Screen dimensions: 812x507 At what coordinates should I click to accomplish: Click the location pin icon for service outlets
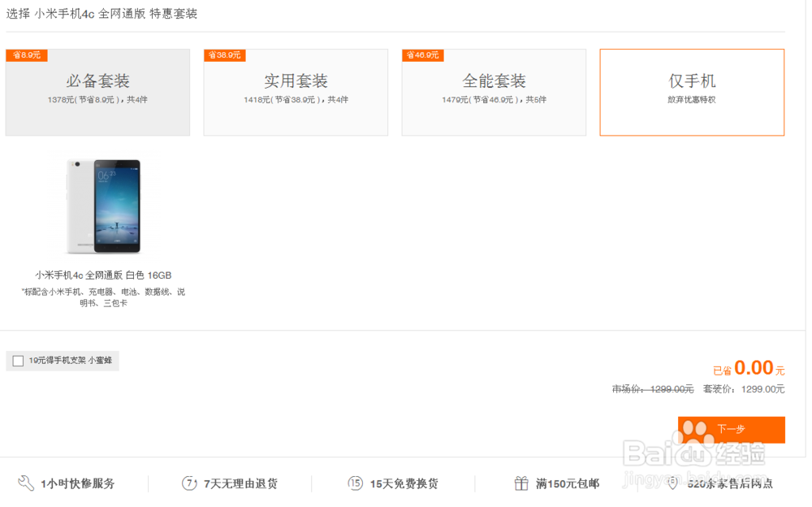[670, 483]
